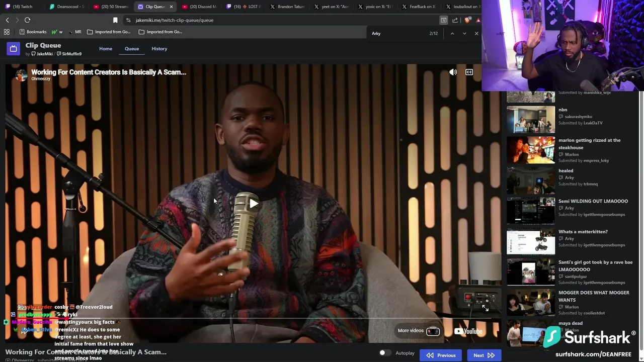Viewport: 644px width, 362px height.
Task: Open browser apps grid icon
Action: coord(7,32)
